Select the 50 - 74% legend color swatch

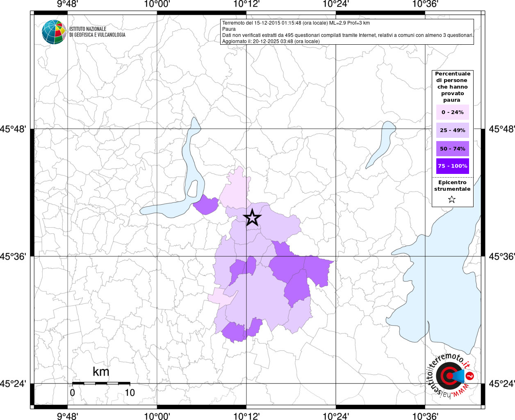click(453, 148)
